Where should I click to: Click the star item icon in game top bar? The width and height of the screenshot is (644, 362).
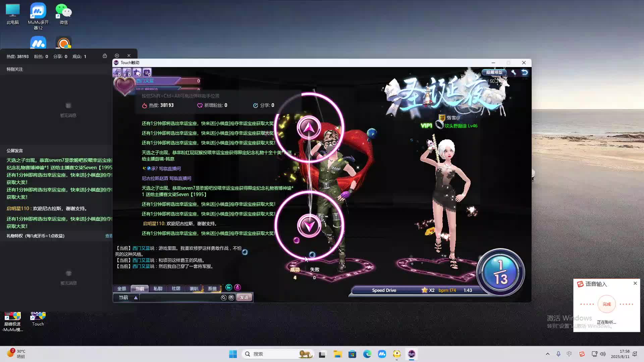[x=137, y=72]
